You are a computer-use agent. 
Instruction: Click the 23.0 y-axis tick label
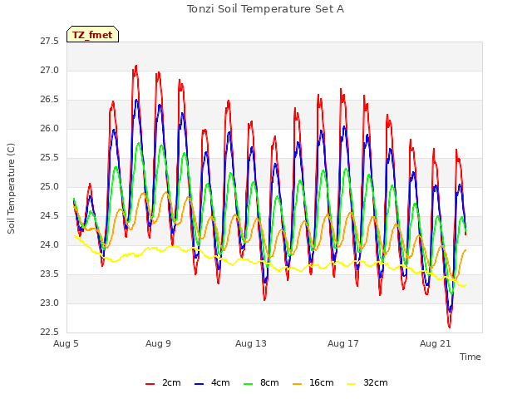click(49, 303)
